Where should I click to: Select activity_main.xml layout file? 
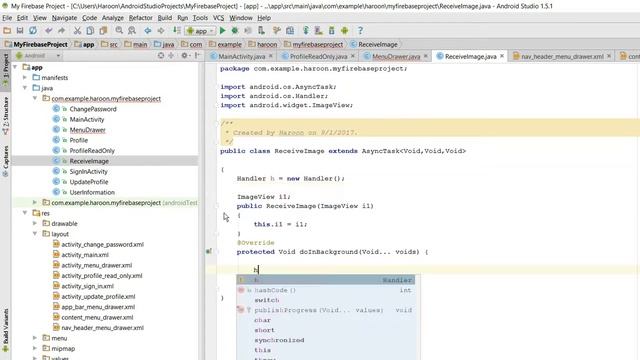pos(85,255)
